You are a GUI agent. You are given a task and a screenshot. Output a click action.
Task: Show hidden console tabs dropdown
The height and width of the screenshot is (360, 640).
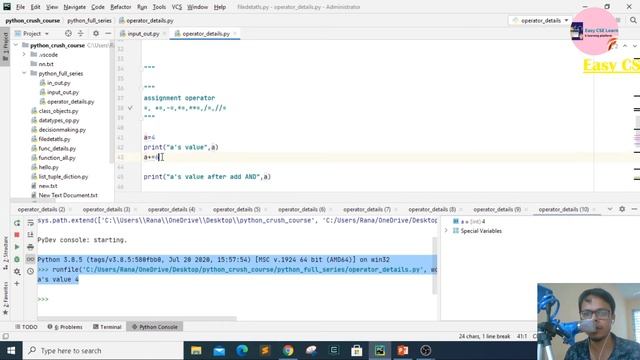click(x=610, y=209)
